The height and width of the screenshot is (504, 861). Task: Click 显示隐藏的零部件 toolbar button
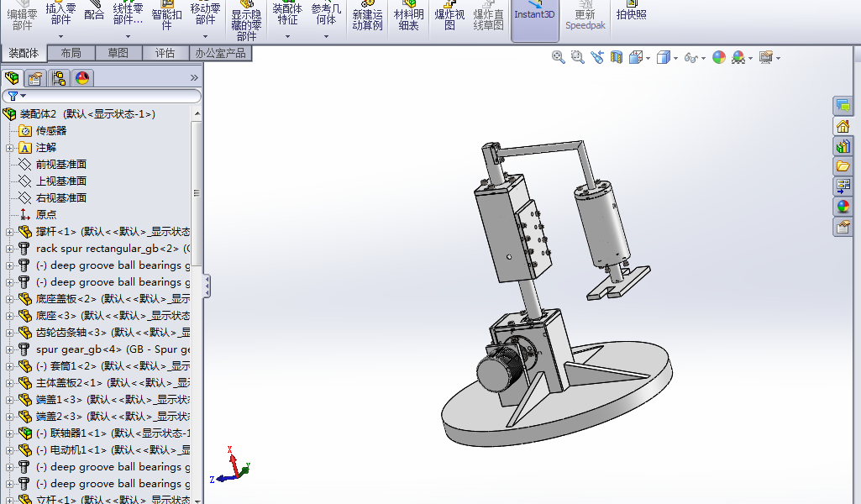(247, 21)
